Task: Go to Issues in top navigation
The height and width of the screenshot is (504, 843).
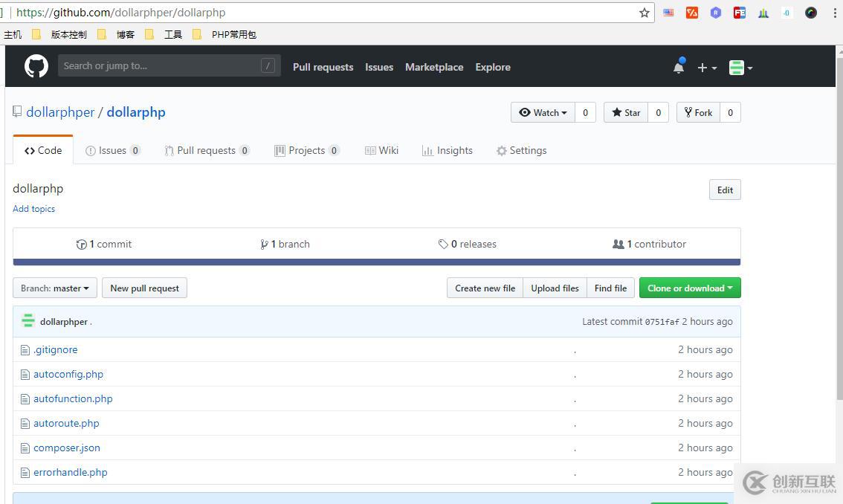Action: click(379, 67)
